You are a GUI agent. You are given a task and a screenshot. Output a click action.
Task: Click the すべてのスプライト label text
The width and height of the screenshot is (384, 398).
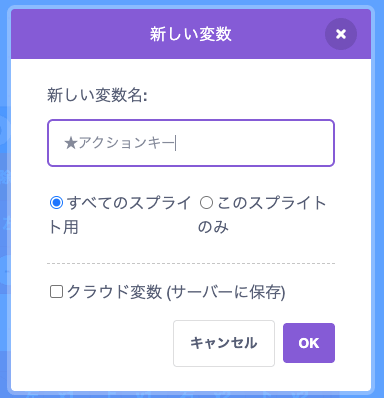[129, 203]
